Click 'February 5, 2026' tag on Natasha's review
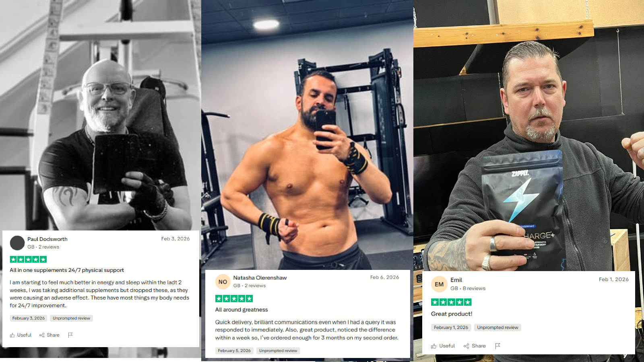644x362 pixels. 234,351
